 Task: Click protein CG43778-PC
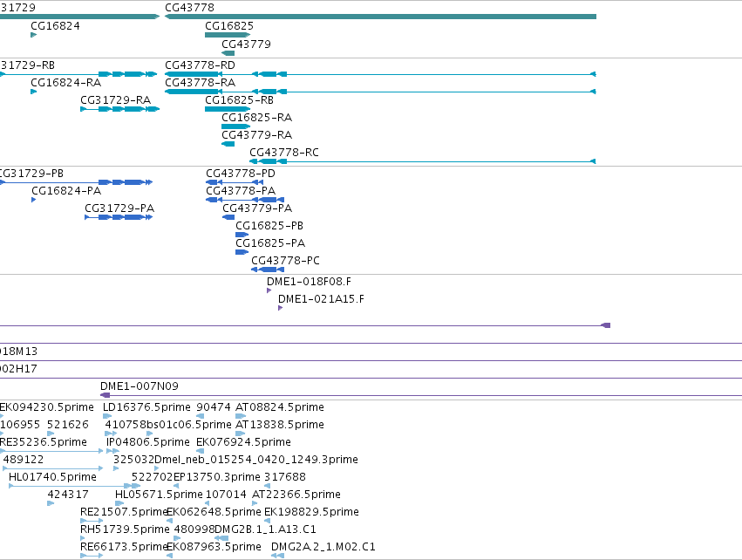(x=268, y=270)
